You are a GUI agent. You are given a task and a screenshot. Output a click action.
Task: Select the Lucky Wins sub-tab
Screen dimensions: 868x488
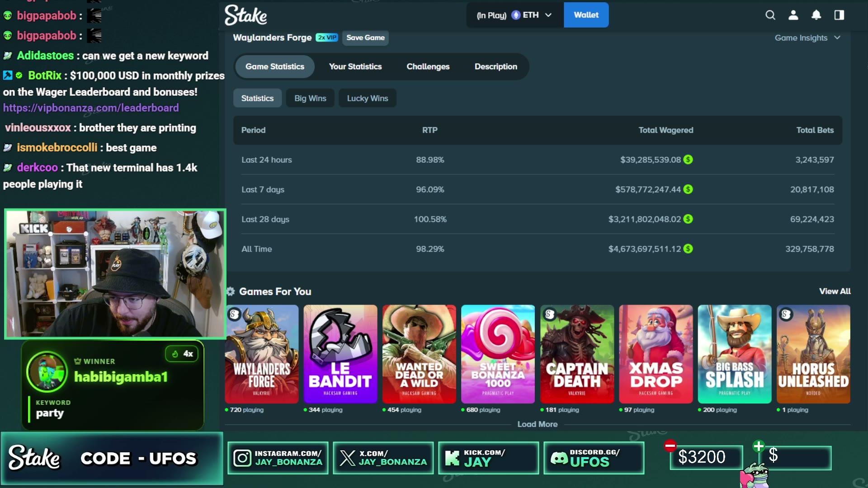click(x=368, y=98)
